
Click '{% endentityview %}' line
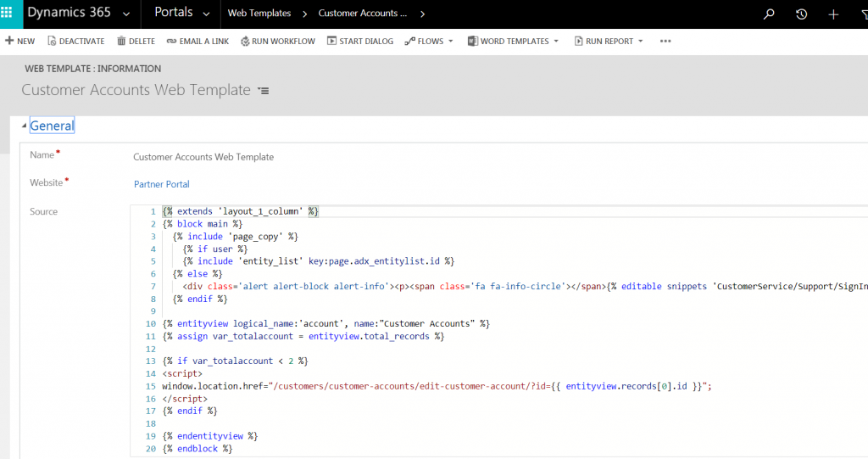(210, 436)
